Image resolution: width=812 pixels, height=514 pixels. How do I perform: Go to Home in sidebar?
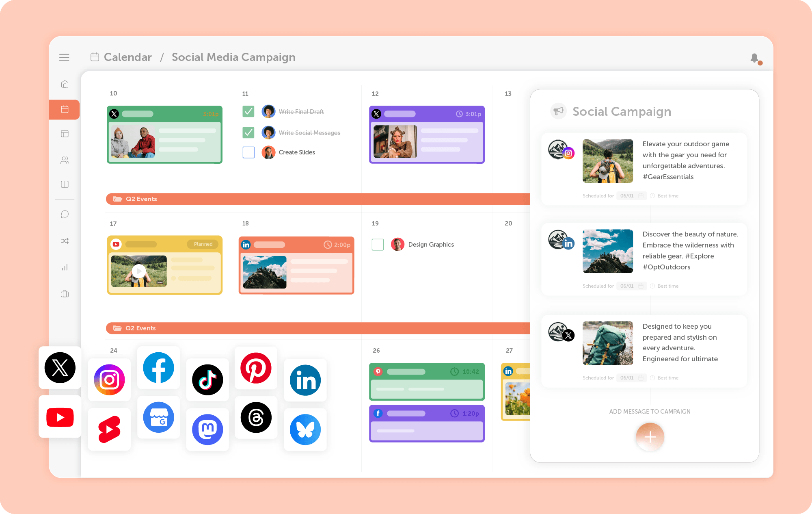[x=65, y=84]
